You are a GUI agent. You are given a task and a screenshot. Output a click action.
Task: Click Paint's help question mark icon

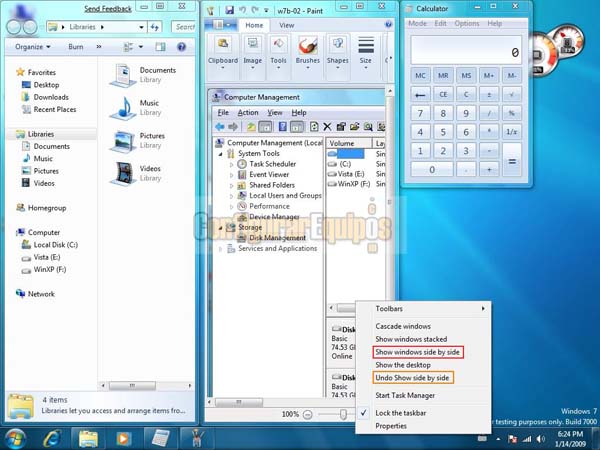[388, 24]
